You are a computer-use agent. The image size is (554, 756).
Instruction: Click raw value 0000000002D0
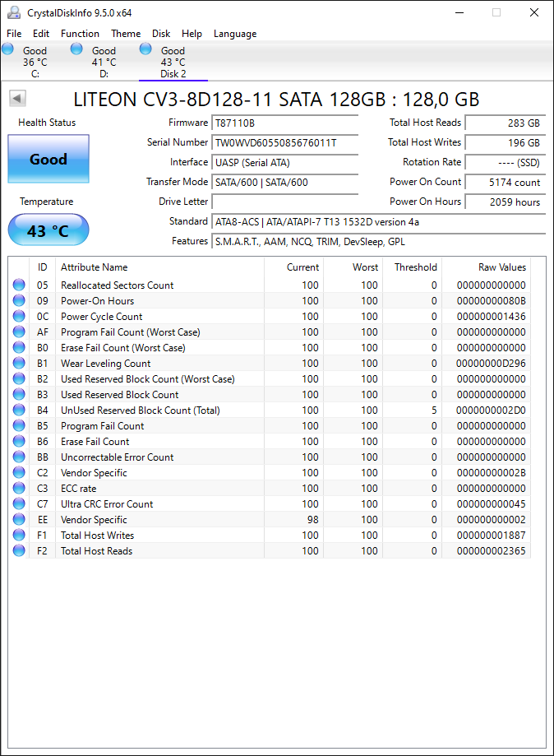pyautogui.click(x=491, y=410)
